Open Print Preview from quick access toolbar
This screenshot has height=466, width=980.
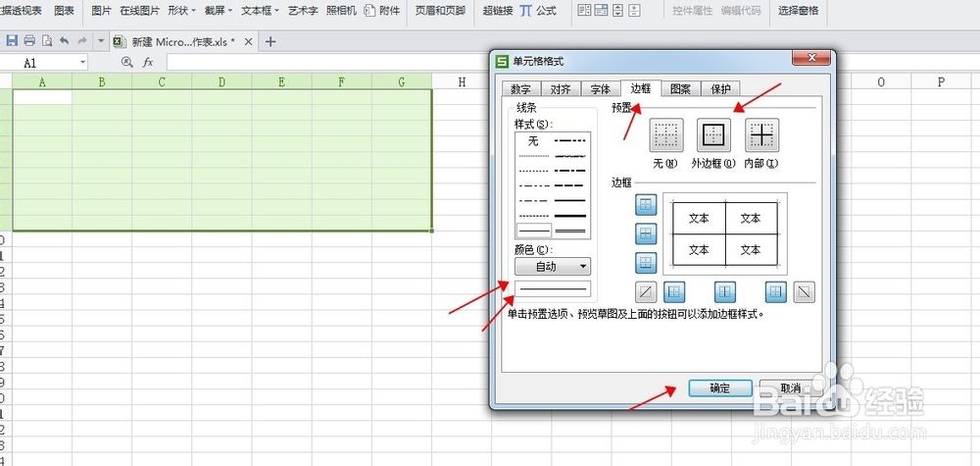[x=47, y=40]
